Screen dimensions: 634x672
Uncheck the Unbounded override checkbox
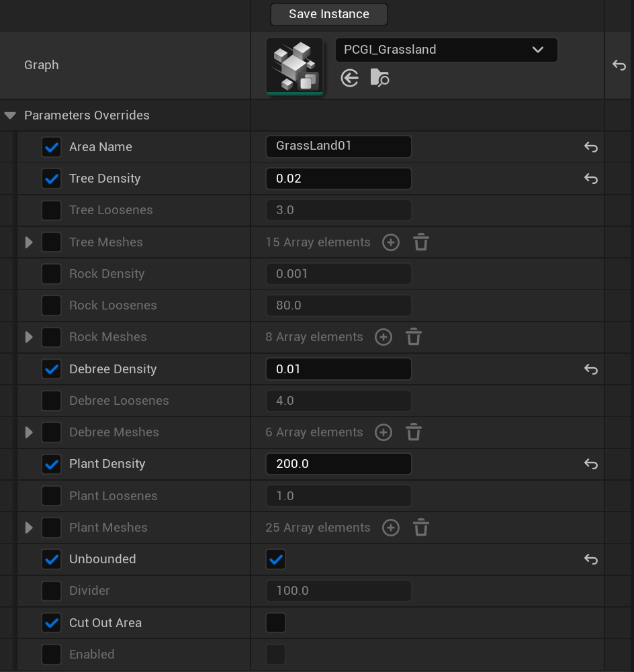(x=52, y=559)
